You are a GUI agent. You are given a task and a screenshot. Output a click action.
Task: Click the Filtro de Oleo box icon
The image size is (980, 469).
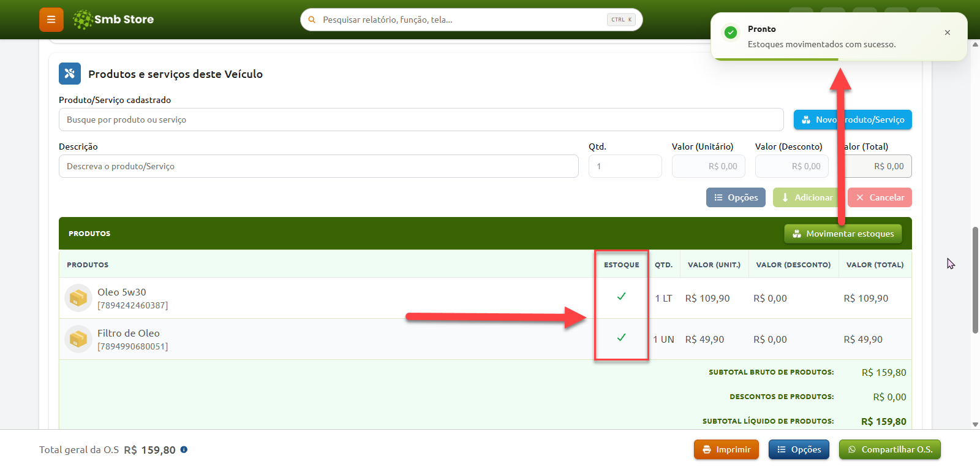[78, 339]
